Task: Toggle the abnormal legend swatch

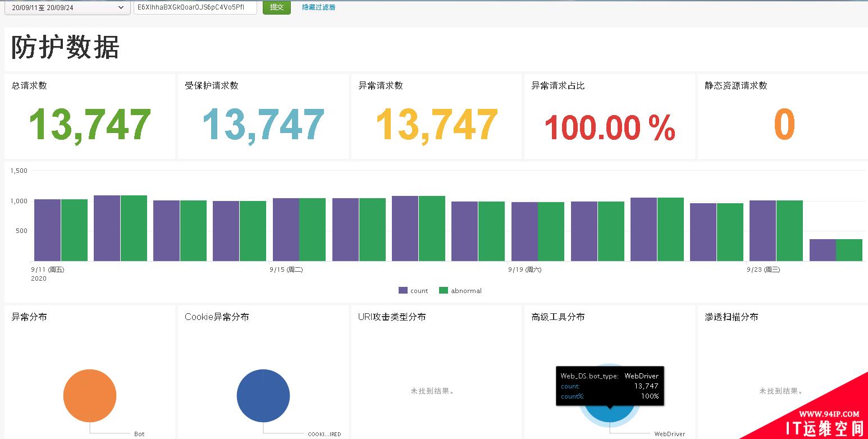Action: pyautogui.click(x=444, y=290)
